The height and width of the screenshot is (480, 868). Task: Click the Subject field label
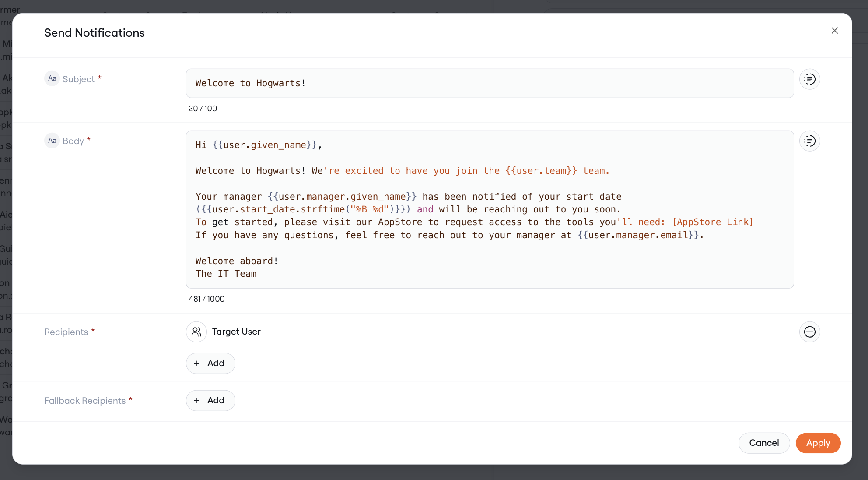click(x=79, y=79)
